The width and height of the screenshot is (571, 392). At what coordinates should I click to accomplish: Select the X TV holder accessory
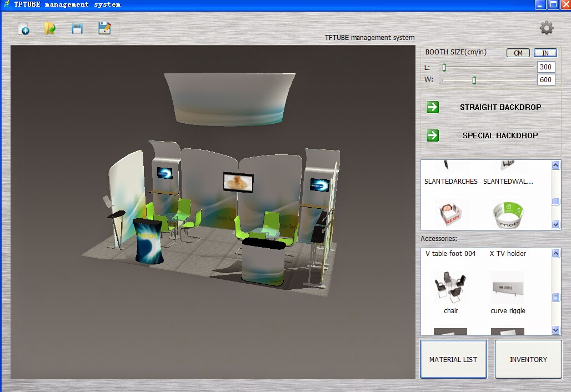tap(507, 253)
